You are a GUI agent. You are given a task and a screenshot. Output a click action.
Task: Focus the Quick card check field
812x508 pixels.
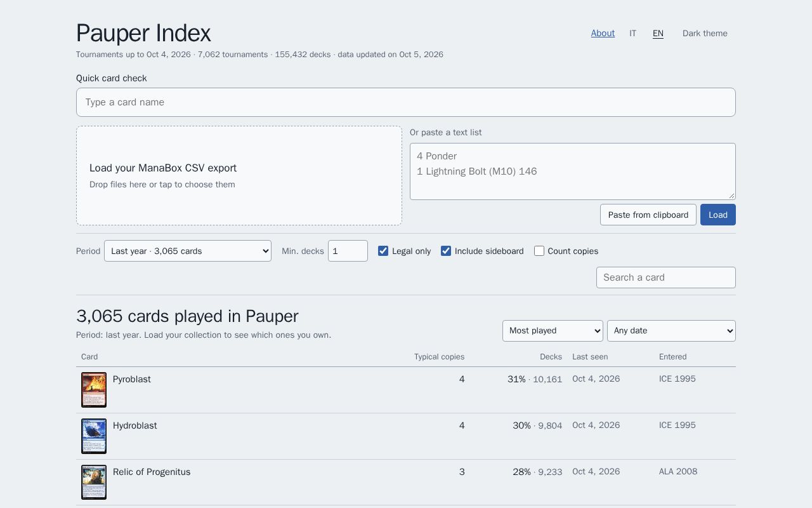coord(406,102)
